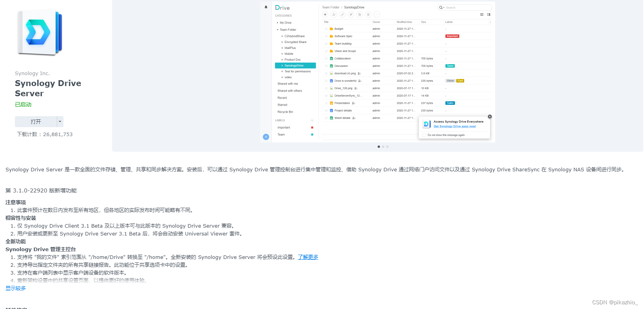644x309 pixels.
Task: Click the Drive app icon inside the popup
Action: pos(427,124)
